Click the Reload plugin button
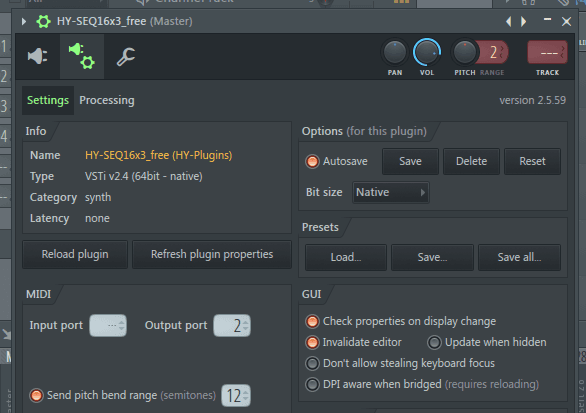The width and height of the screenshot is (586, 413). 75,255
